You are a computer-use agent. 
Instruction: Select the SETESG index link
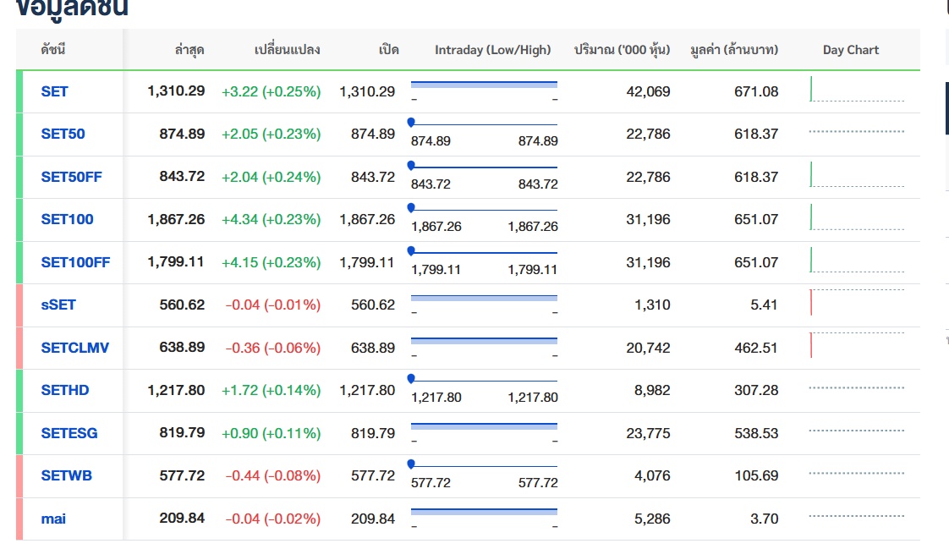[69, 433]
